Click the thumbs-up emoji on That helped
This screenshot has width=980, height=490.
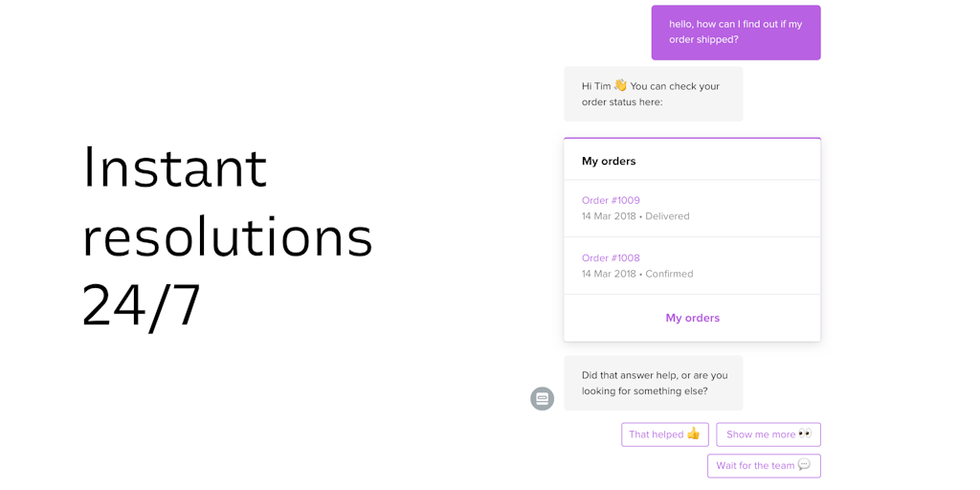pos(693,434)
